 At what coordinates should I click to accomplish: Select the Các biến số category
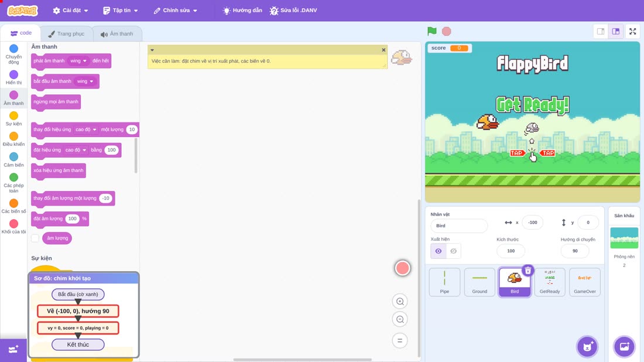tap(13, 206)
